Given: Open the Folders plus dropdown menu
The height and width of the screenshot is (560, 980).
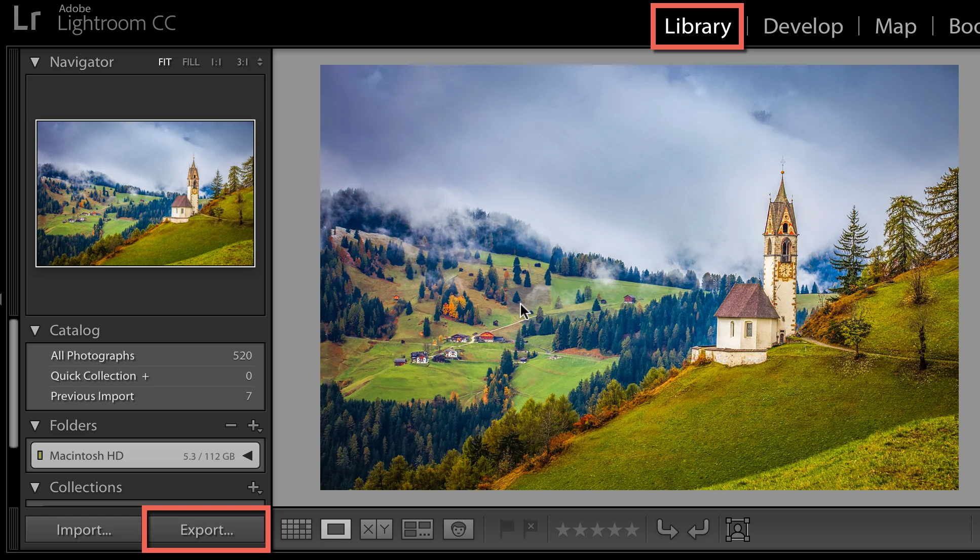Looking at the screenshot, I should point(254,426).
